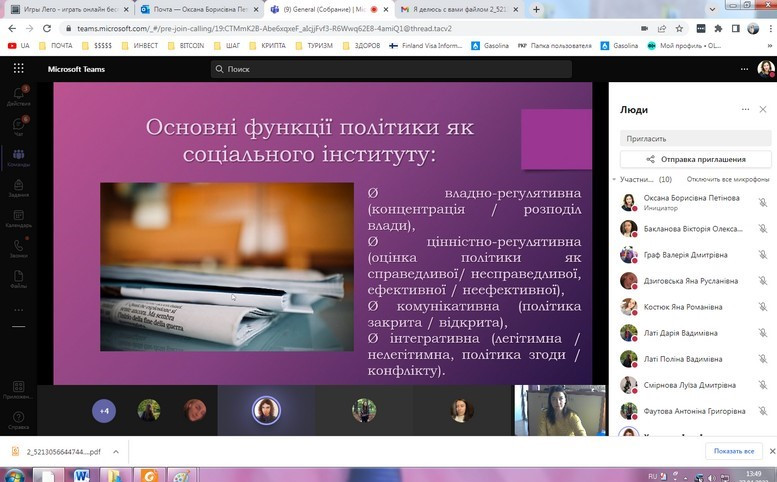Toggle microphone for Бакланова Вікторія
The image size is (777, 482).
coord(763,228)
